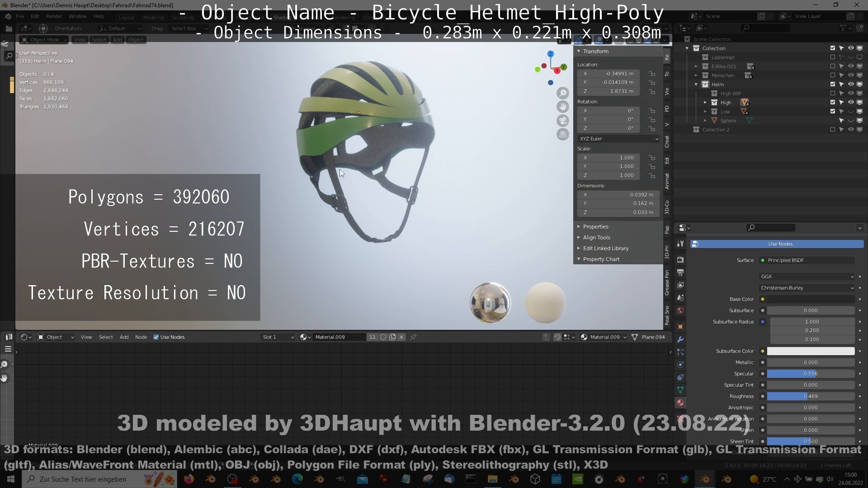Image resolution: width=868 pixels, height=488 pixels.
Task: Expand the Sphere object in outliner
Action: click(705, 121)
